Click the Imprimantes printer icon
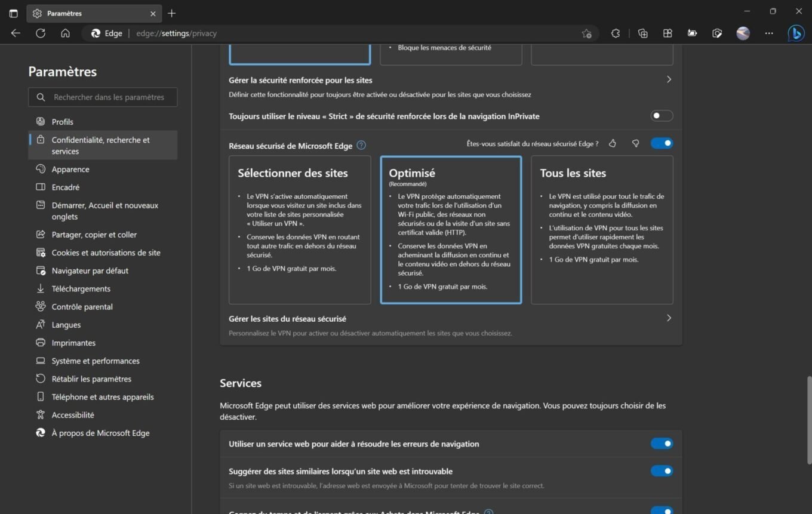This screenshot has width=812, height=514. tap(41, 343)
